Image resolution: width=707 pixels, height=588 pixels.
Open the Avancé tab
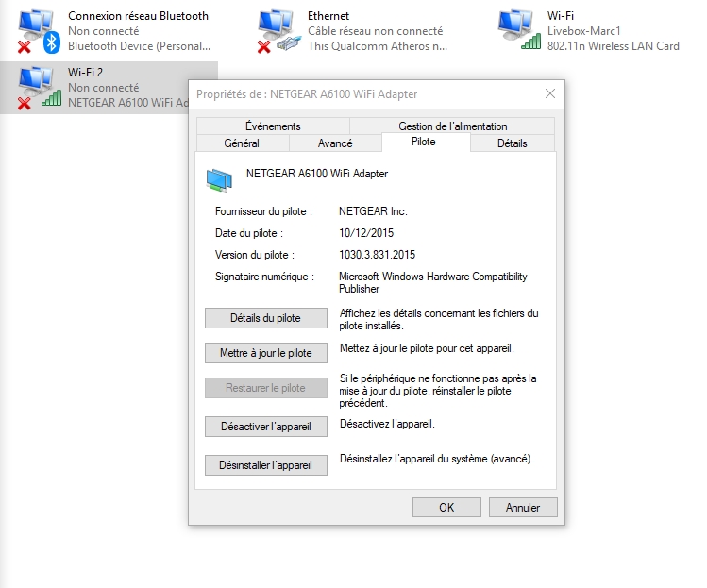tap(335, 143)
